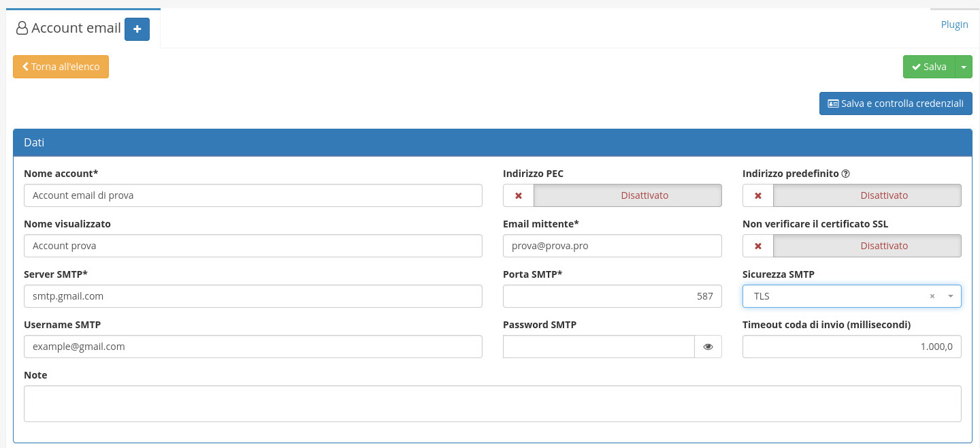Show password using the eye icon
Screen dimensions: 980x448
[x=708, y=347]
